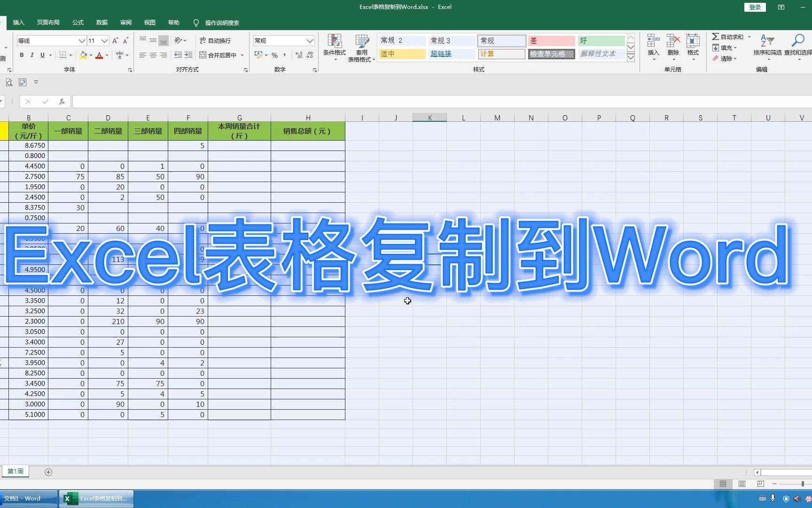
Task: Apply the 超链接 cell style
Action: [452, 54]
